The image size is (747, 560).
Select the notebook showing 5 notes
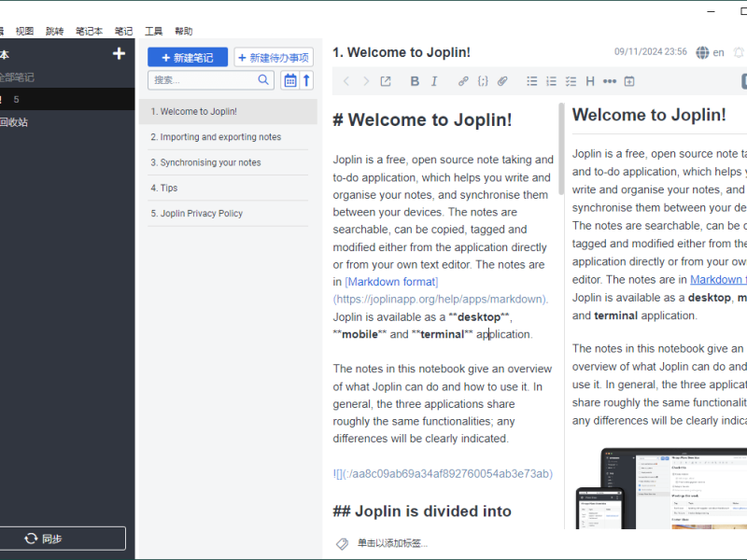67,100
